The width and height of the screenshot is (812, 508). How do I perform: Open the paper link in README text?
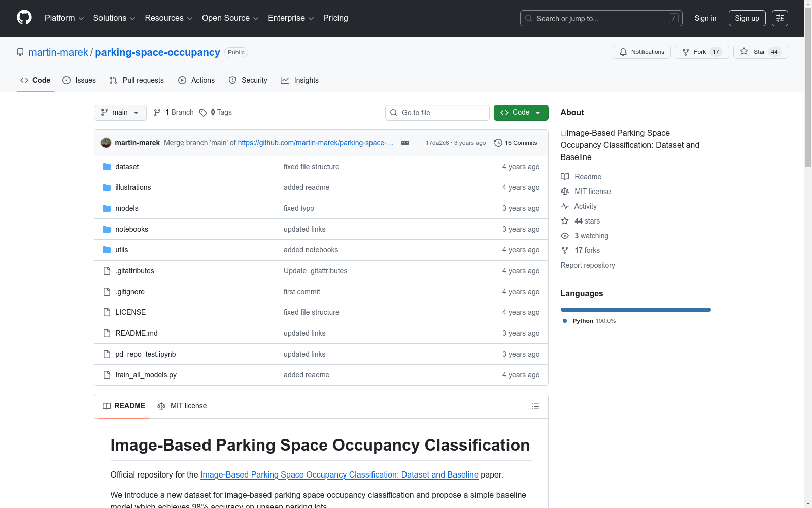click(340, 474)
